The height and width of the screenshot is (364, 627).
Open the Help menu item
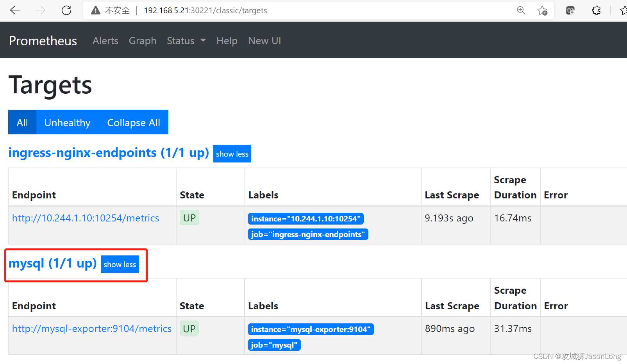(227, 41)
